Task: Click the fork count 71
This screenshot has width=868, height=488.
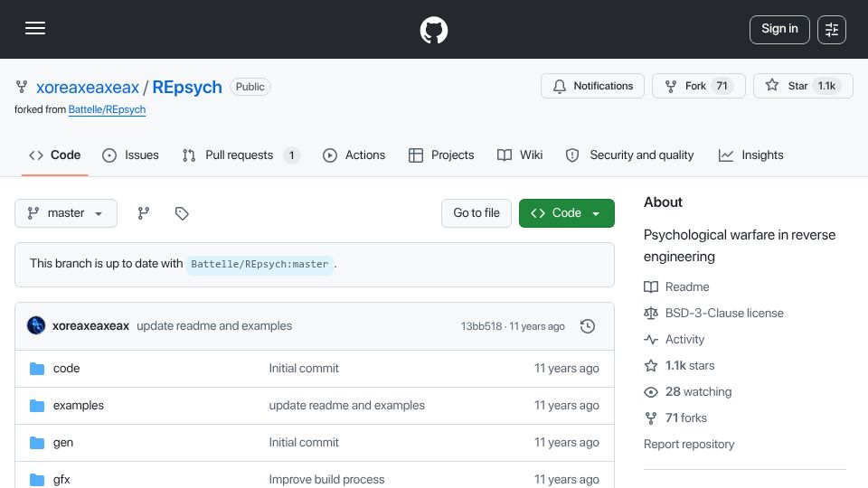Action: coord(722,86)
